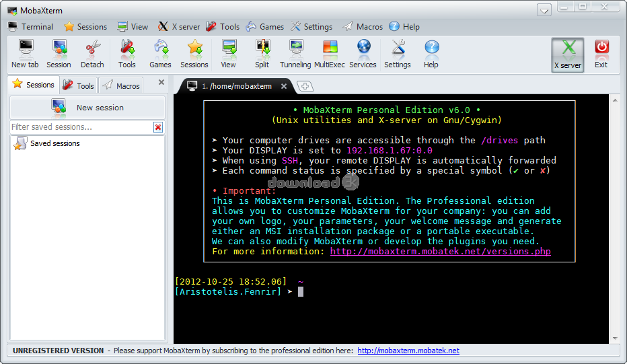
Task: Click the New session button
Action: [x=87, y=108]
